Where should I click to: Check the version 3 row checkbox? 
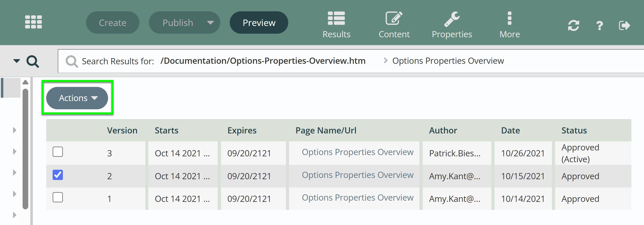click(x=58, y=152)
